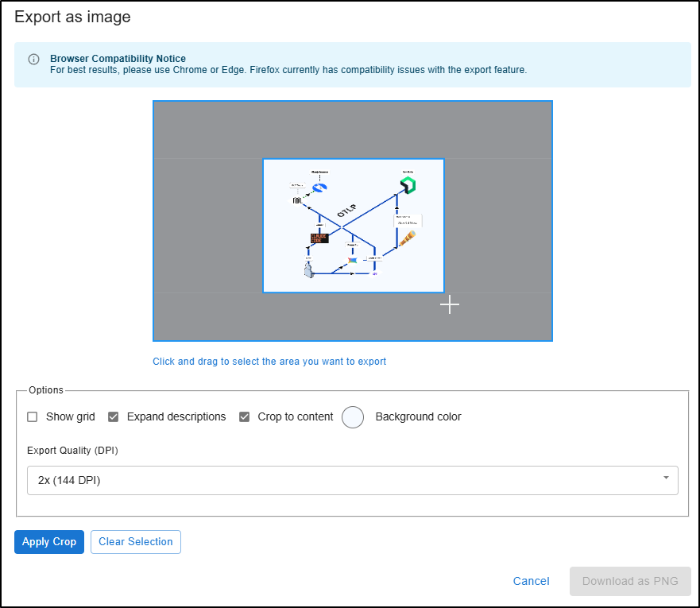Select the colorful pinwheel icon in the diagram
This screenshot has width=700, height=608.
(353, 260)
